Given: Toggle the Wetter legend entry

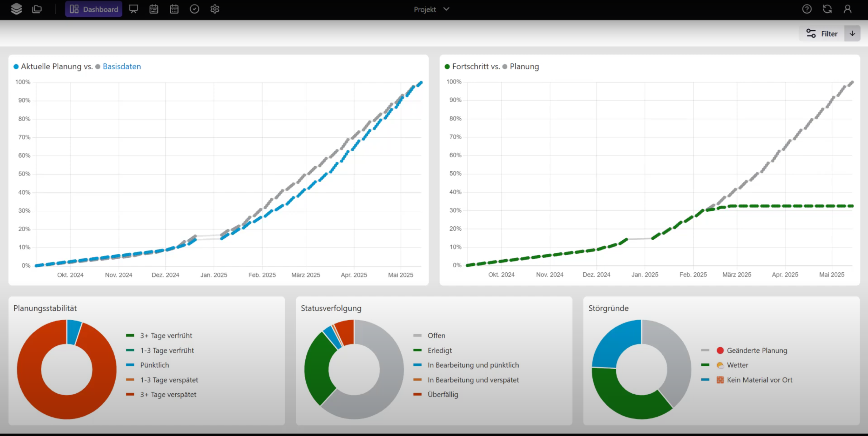Looking at the screenshot, I should coord(737,365).
